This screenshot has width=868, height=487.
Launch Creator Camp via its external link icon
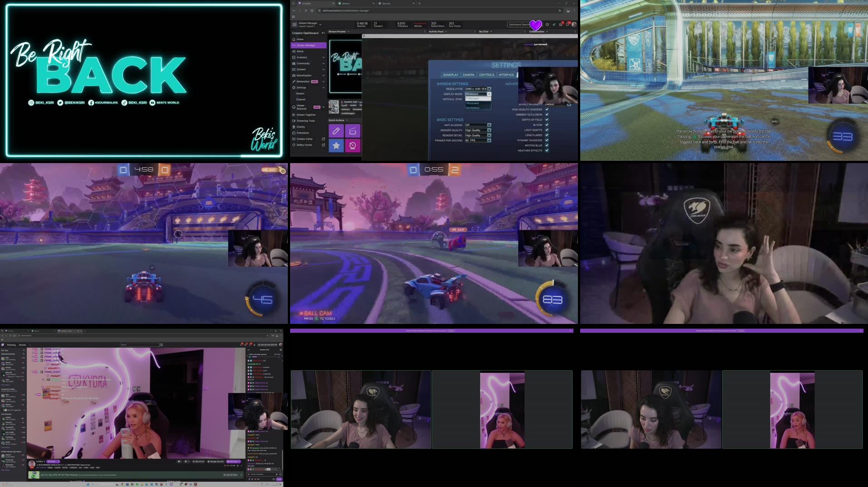[324, 139]
